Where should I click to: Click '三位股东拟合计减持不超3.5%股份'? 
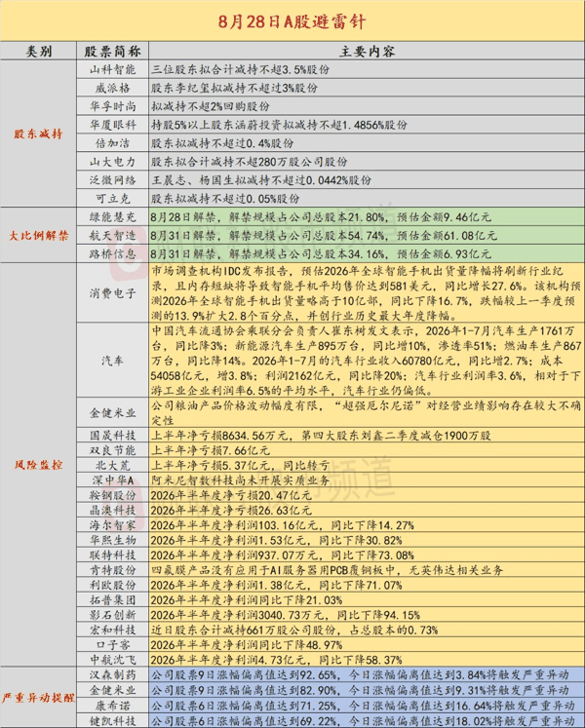[x=240, y=69]
